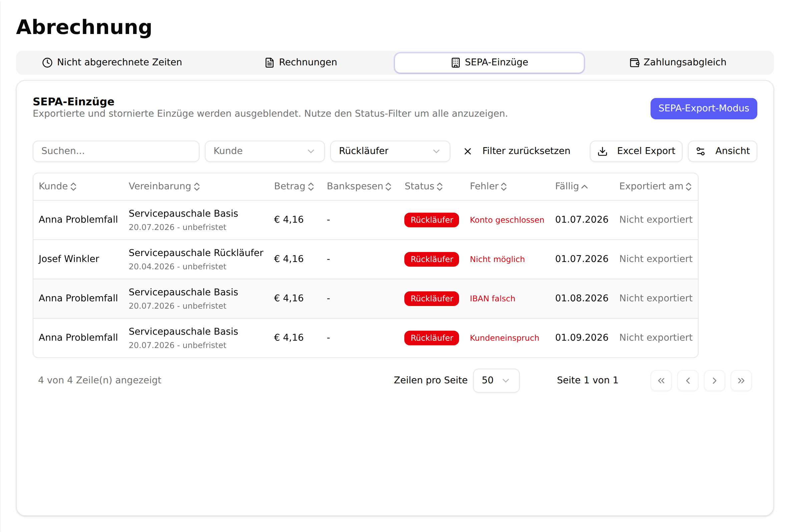Click the sliders icon in Ansicht button

[700, 151]
